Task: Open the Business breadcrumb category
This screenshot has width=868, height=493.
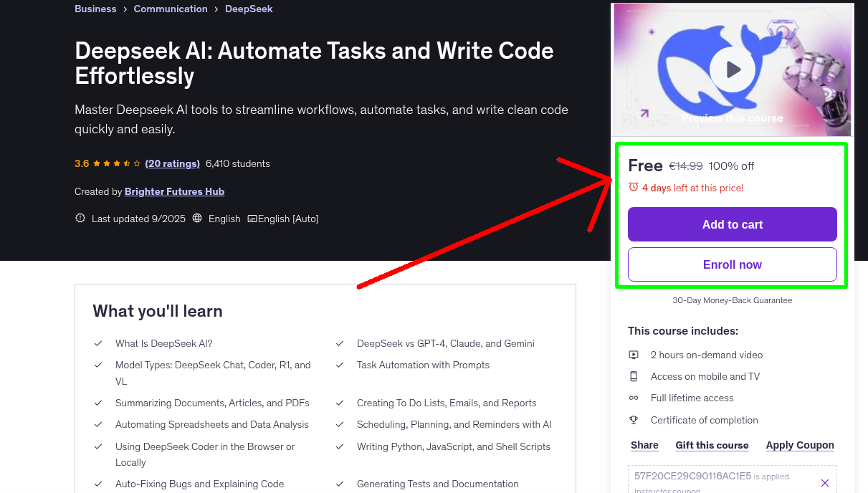Action: [95, 9]
